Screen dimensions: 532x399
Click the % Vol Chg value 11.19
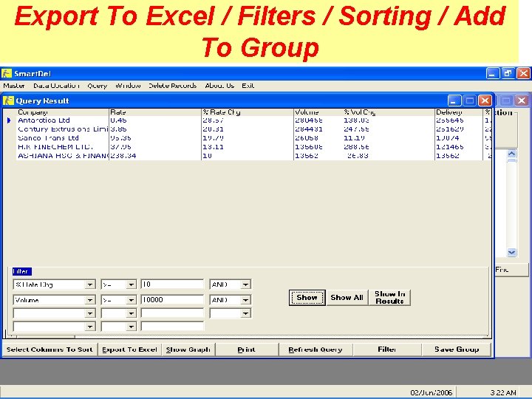click(x=354, y=138)
